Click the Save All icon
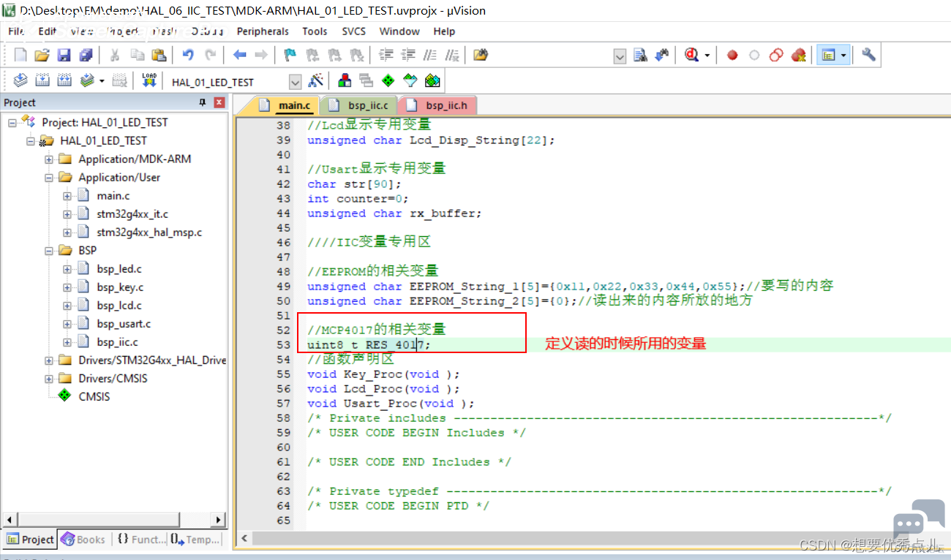951x560 pixels. pyautogui.click(x=86, y=55)
